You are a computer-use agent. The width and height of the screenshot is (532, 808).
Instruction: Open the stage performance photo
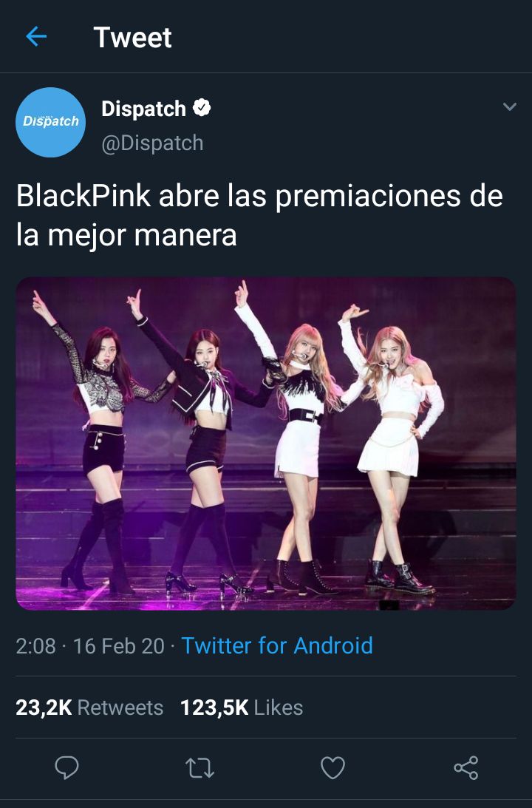266,443
